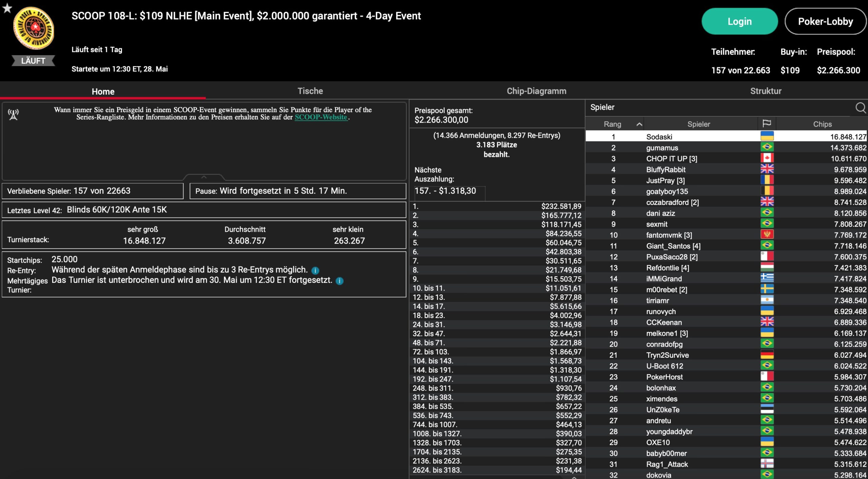
Task: Click tirriamr's Argentina flag
Action: (x=767, y=300)
